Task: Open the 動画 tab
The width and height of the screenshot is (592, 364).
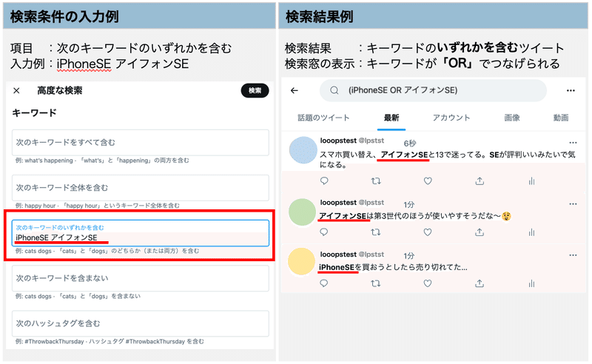Action: pyautogui.click(x=561, y=118)
